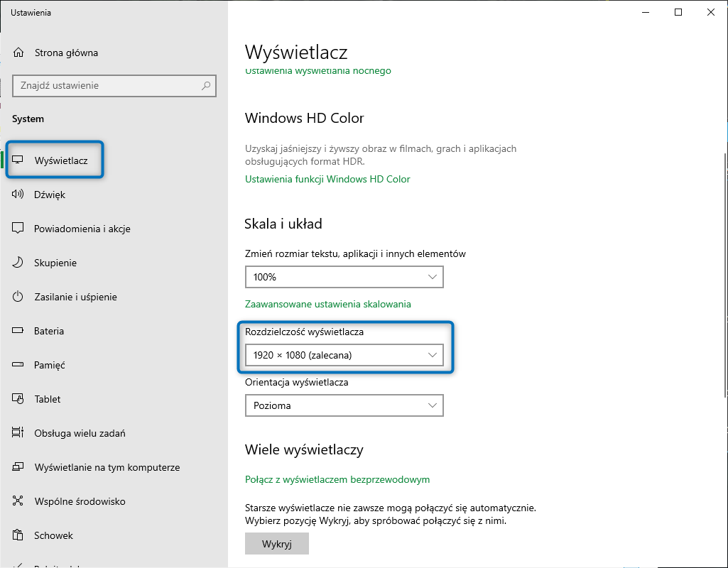The height and width of the screenshot is (568, 728).
Task: Focus the Znajdź ustawienie search field
Action: 107,86
